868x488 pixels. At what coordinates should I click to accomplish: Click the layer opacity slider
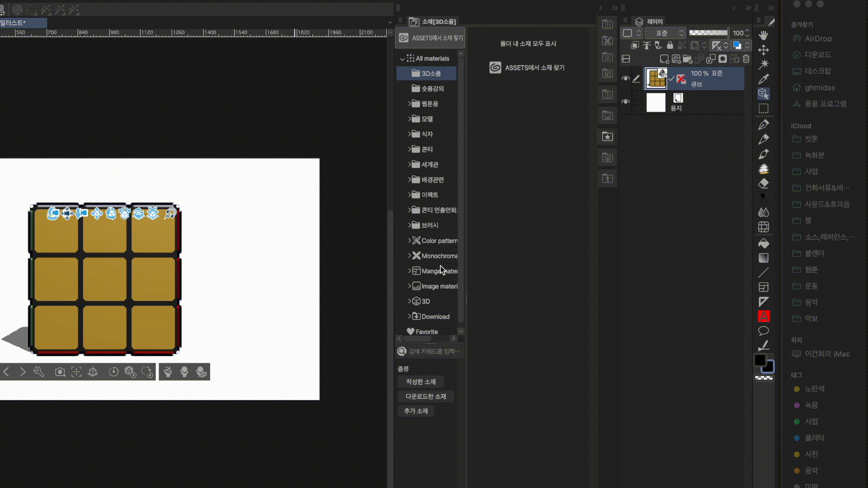pyautogui.click(x=708, y=33)
